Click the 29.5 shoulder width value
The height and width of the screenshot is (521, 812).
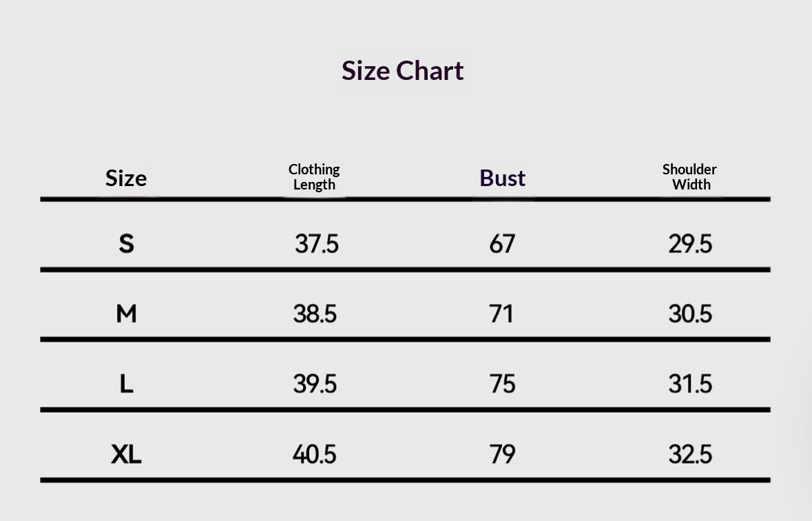[x=690, y=244]
